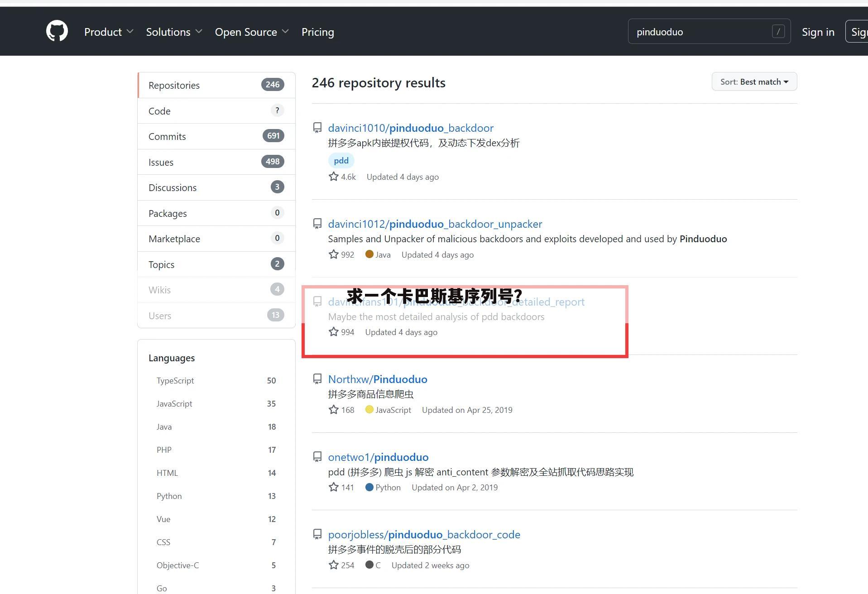Sign in to GitHub
This screenshot has width=868, height=594.
pos(818,32)
